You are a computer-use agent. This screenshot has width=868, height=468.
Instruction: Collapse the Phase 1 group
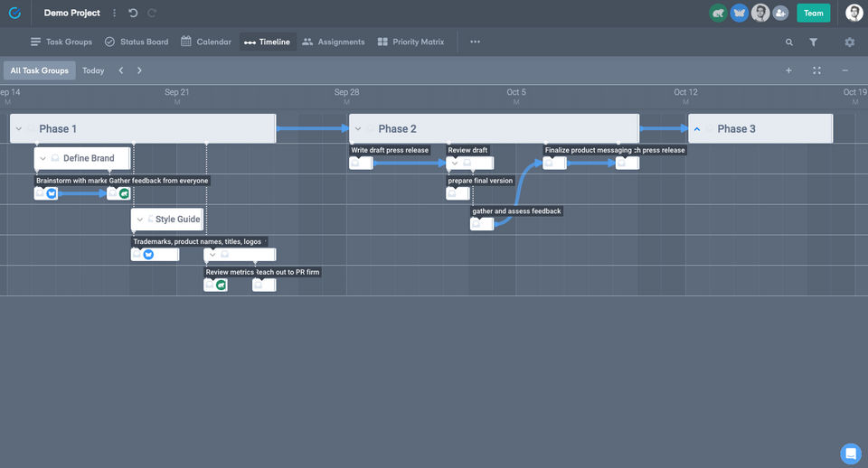click(x=19, y=129)
